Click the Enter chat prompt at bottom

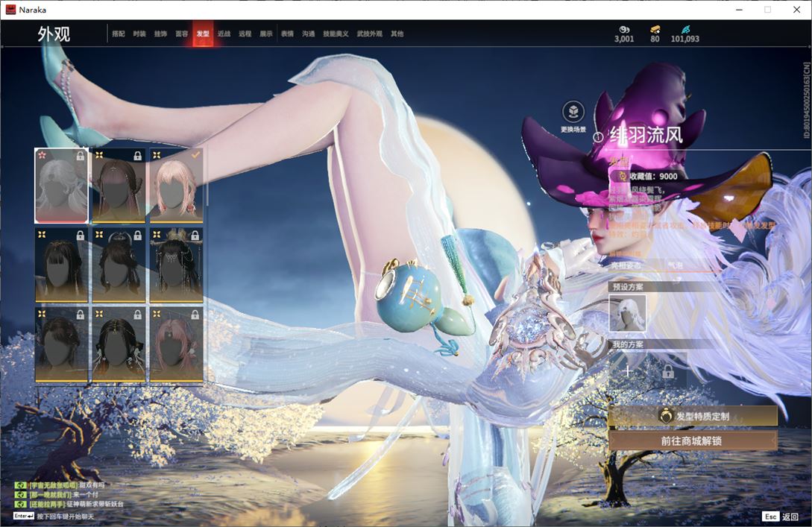(x=54, y=516)
